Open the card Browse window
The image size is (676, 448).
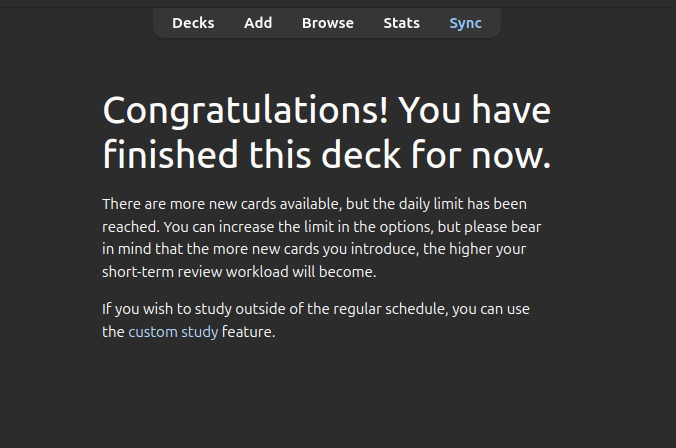tap(328, 23)
